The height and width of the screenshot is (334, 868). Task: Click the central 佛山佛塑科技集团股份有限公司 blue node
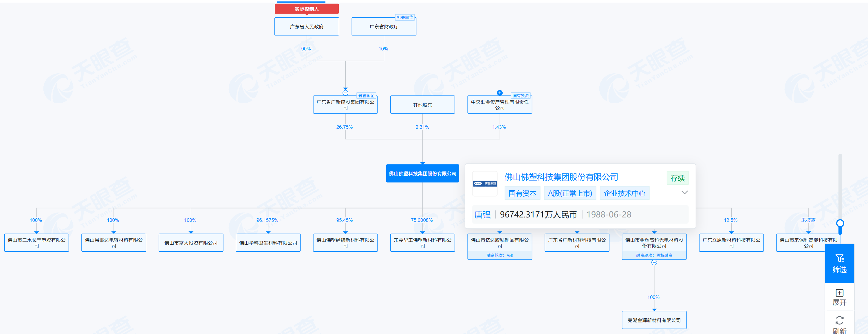click(422, 173)
